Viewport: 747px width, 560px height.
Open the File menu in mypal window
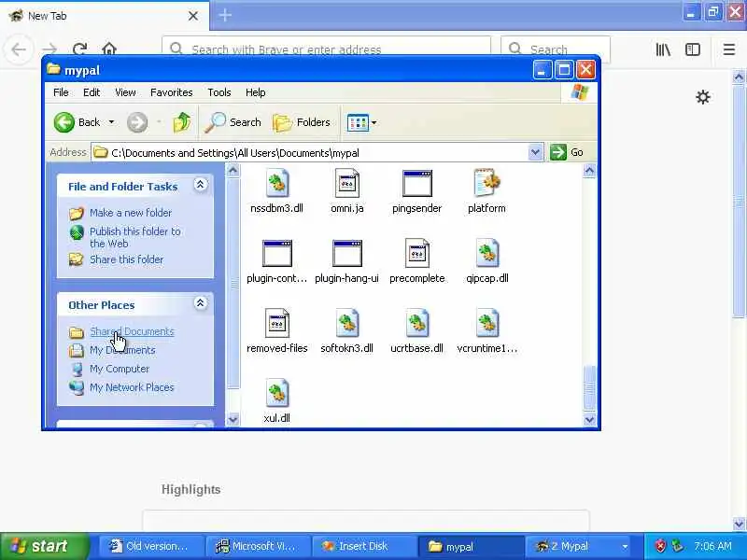pos(61,92)
